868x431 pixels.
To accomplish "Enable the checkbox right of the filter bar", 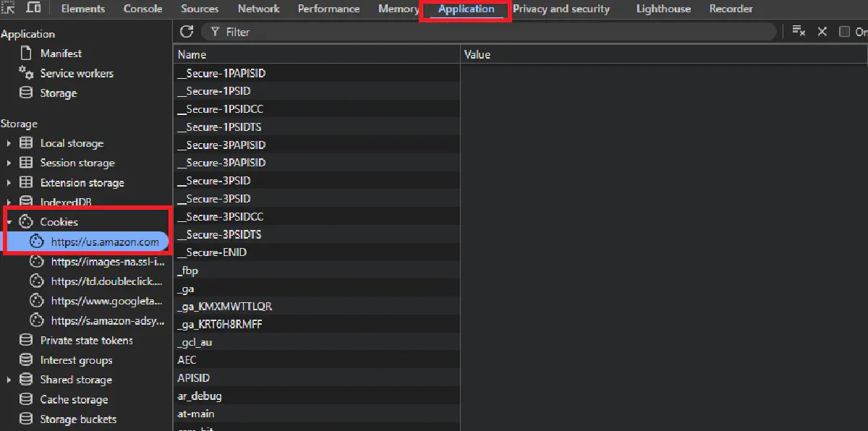I will tap(844, 32).
